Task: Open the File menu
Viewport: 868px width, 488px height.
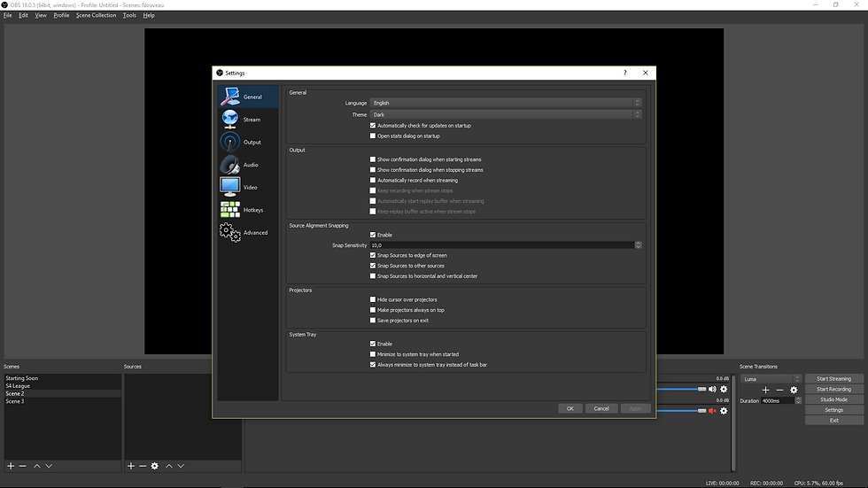Action: coord(8,15)
